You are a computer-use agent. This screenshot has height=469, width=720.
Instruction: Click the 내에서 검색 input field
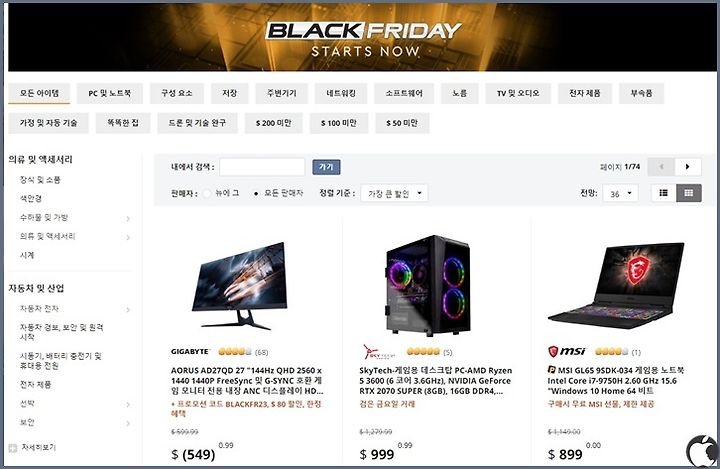click(262, 167)
